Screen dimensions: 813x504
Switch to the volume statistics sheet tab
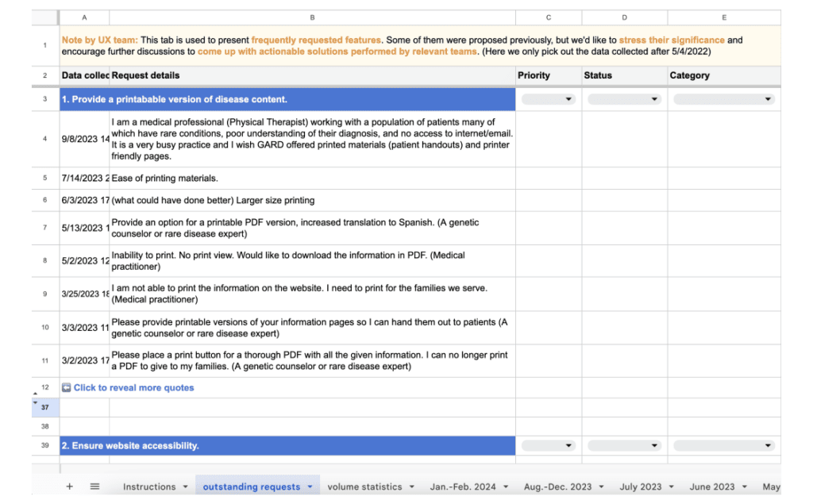[x=364, y=487]
